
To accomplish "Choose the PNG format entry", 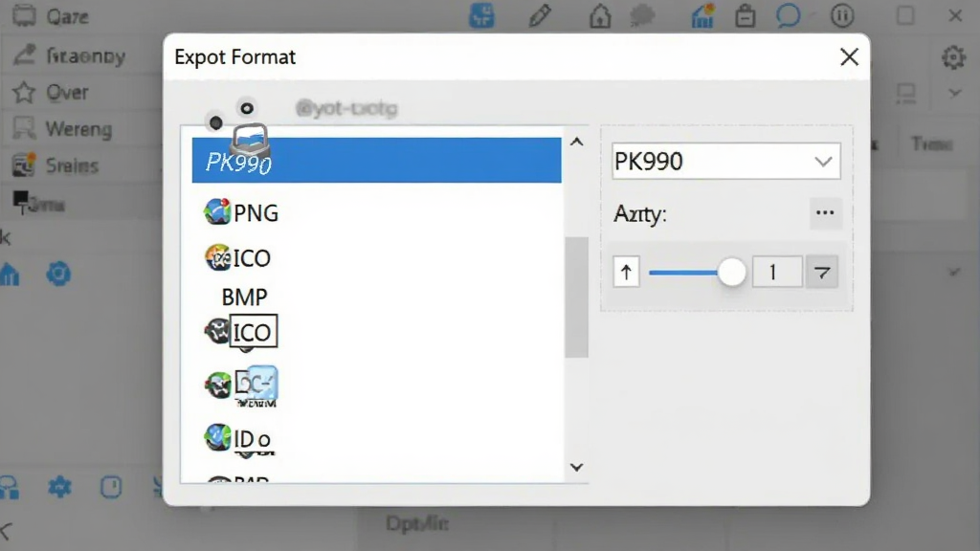I will point(256,213).
